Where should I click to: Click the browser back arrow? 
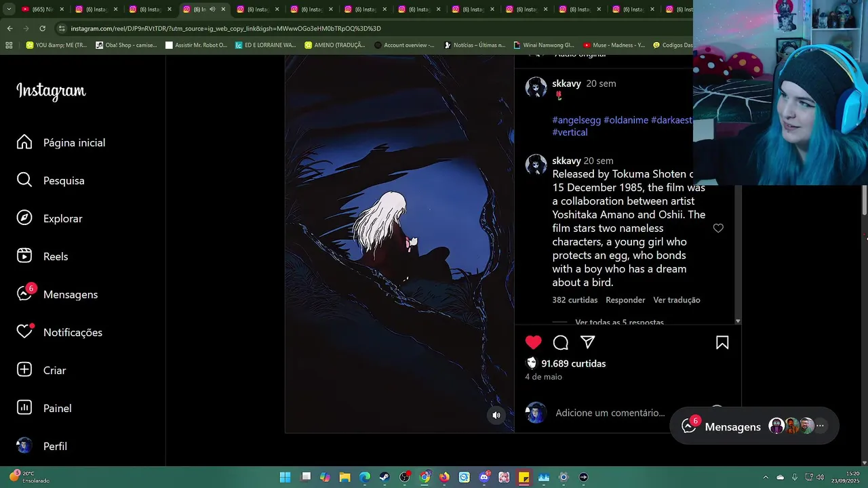(9, 28)
